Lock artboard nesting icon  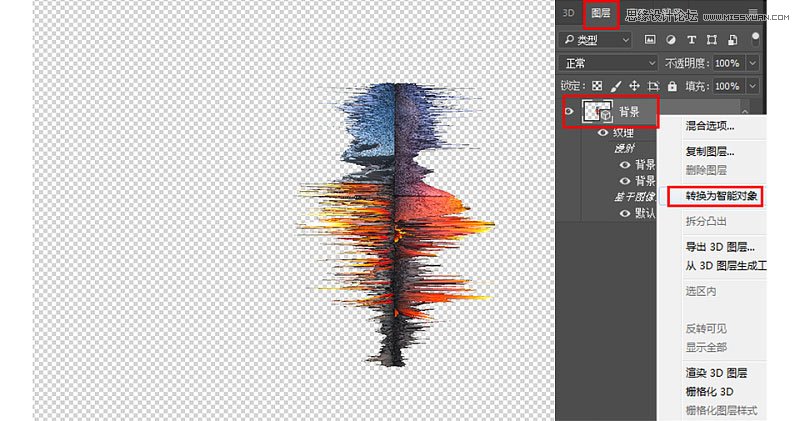tap(653, 86)
